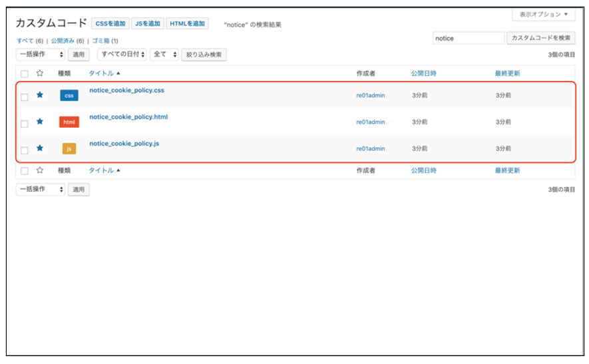Click the 作成者 column header at top
The image size is (589, 364).
(x=366, y=73)
